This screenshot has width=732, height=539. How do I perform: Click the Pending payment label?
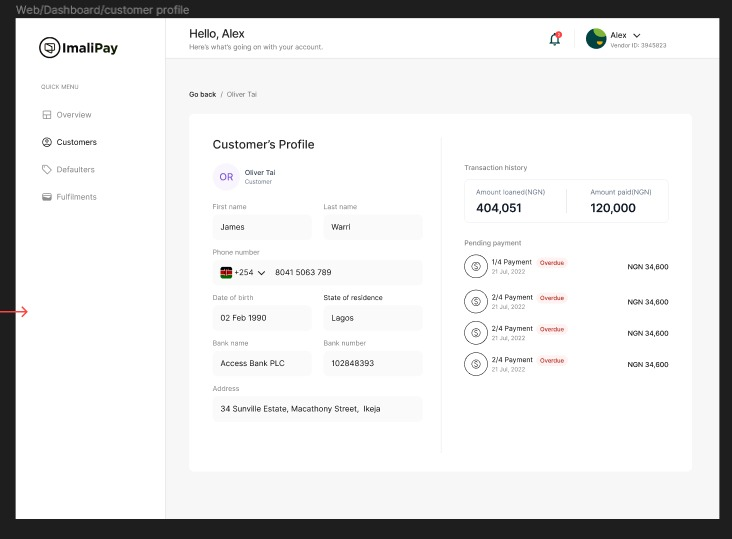(x=493, y=243)
